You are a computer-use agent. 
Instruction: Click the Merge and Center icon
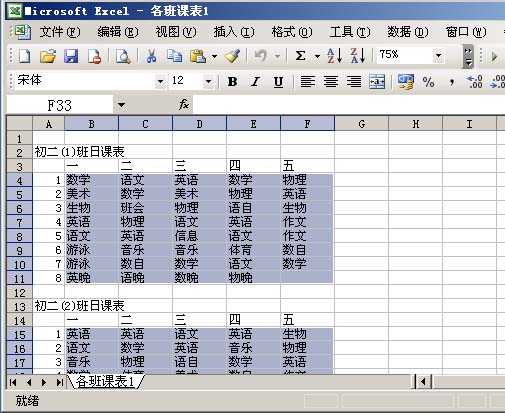pyautogui.click(x=377, y=81)
